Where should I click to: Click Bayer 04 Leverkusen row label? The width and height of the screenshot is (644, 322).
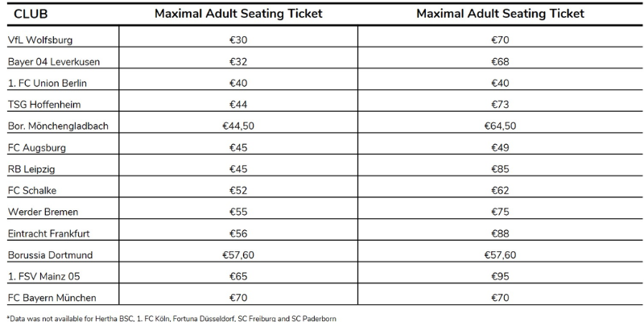(53, 61)
